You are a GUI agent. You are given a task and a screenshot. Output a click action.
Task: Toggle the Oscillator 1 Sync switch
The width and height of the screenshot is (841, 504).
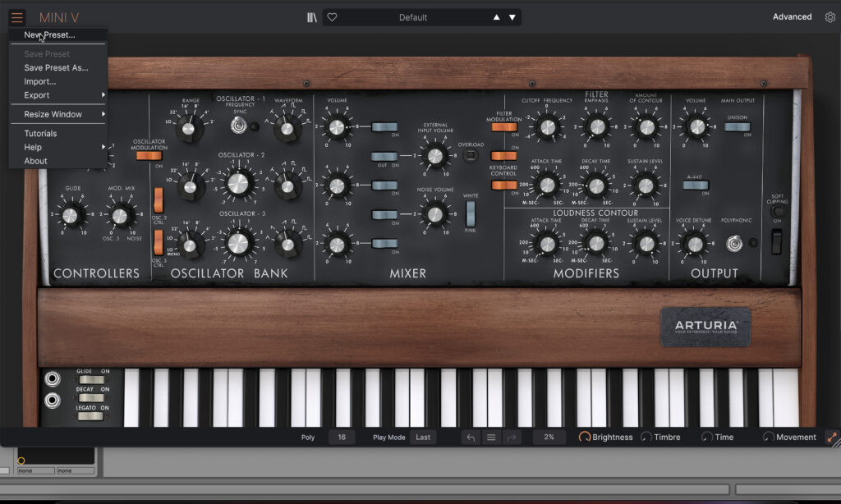click(x=239, y=126)
